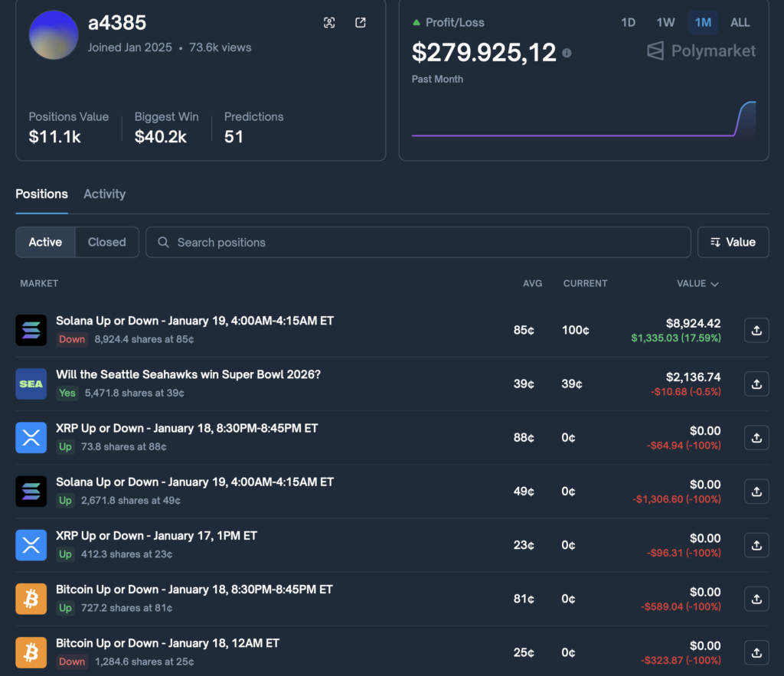
Task: Switch to the Activity tab
Action: pyautogui.click(x=104, y=194)
